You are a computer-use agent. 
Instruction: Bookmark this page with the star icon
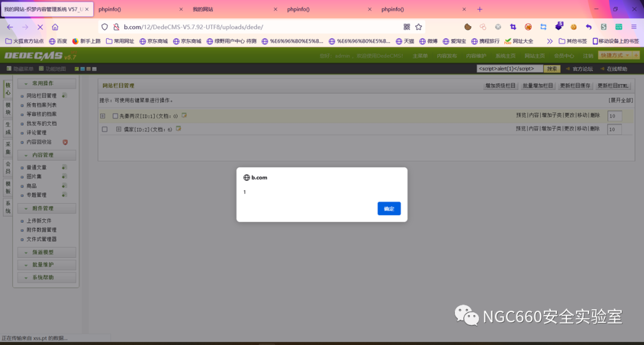coord(419,27)
